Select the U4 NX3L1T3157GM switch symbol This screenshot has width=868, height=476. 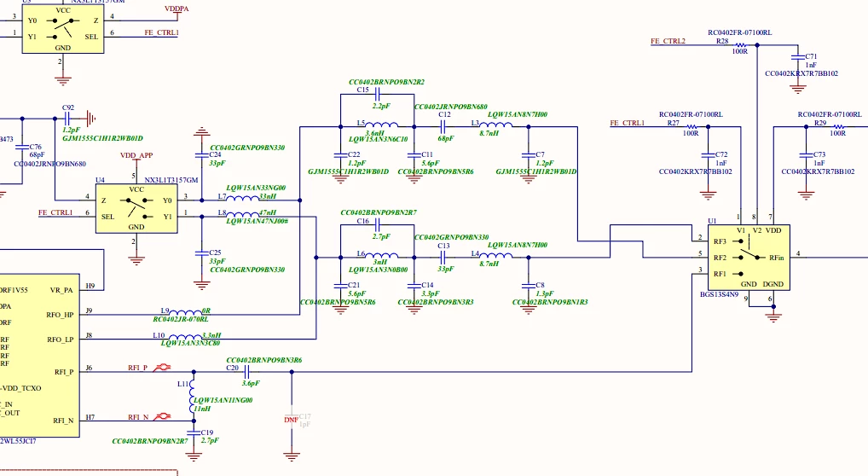[136, 208]
